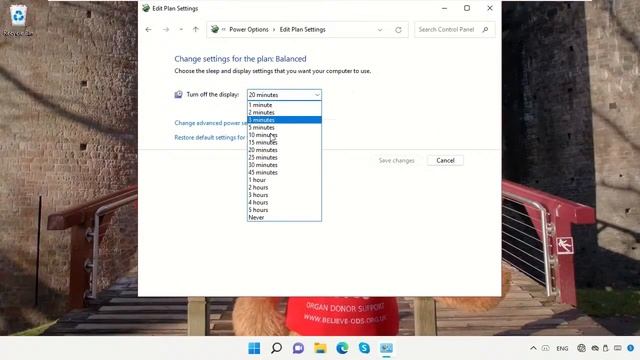The width and height of the screenshot is (640, 360).
Task: Click the Edit Plan Settings title bar icon
Action: 146,8
